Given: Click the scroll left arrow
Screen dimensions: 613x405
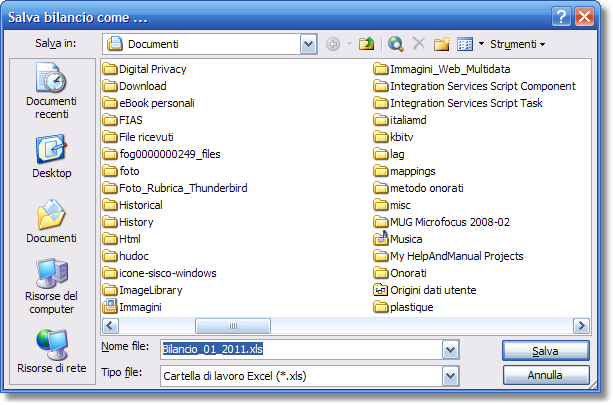Looking at the screenshot, I should [x=110, y=326].
